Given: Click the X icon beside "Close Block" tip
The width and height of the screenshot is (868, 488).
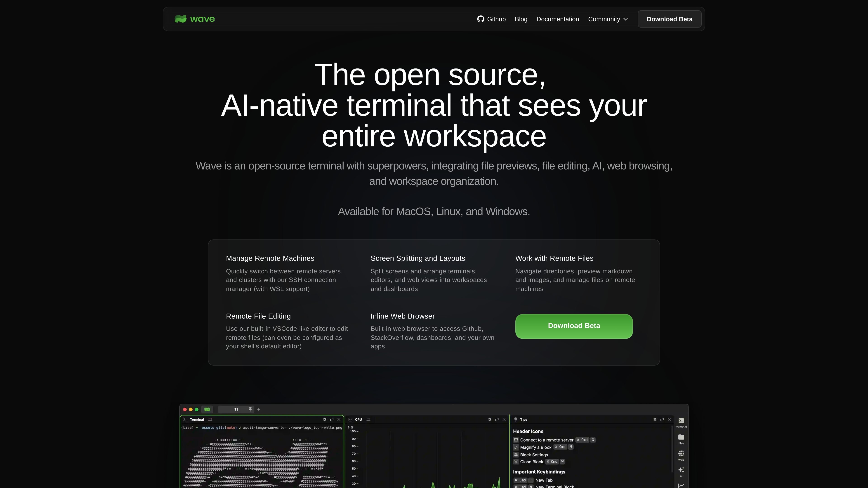Looking at the screenshot, I should (x=516, y=462).
